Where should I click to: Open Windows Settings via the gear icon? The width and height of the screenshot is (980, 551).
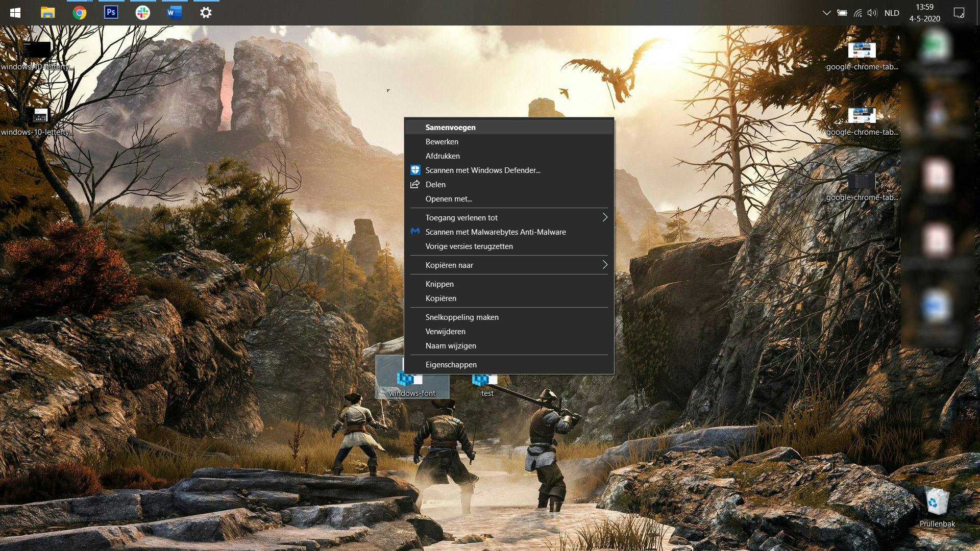(205, 12)
